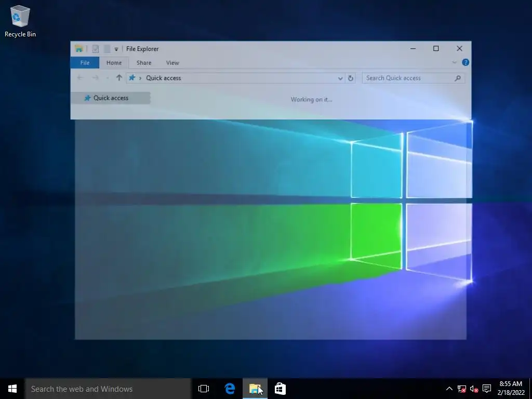This screenshot has width=532, height=399.
Task: Go forward using the Forward arrow
Action: click(96, 78)
